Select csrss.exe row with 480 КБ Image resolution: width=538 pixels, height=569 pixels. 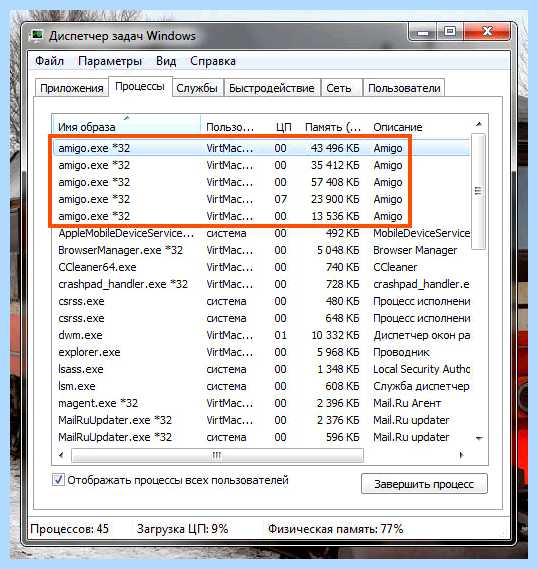click(262, 301)
